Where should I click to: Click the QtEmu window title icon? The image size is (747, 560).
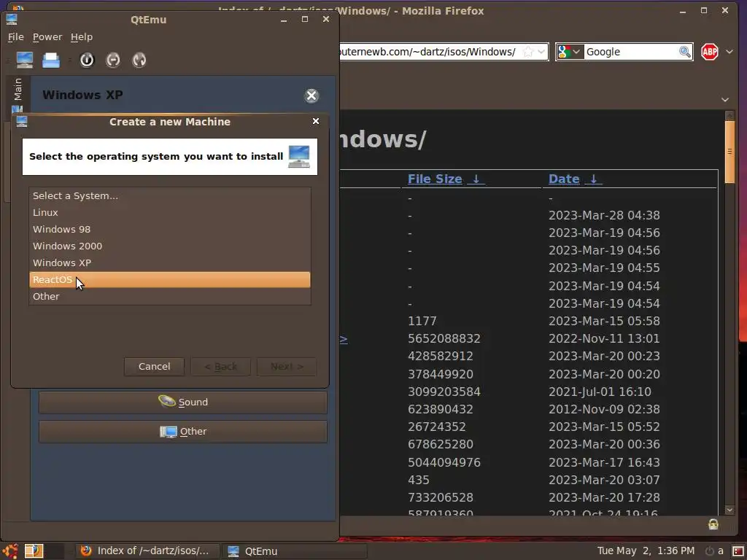[x=12, y=20]
